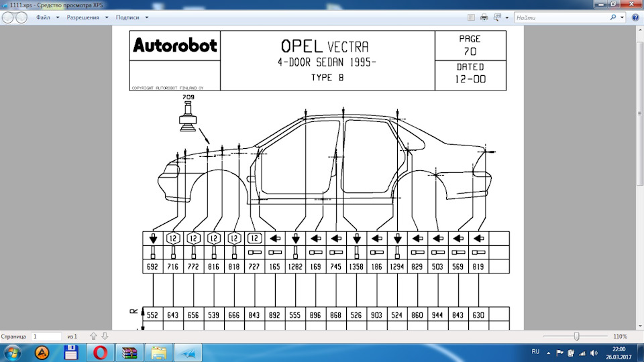Viewport: 644px width, 362px height.
Task: Click table cell value 1358
Action: 356,267
